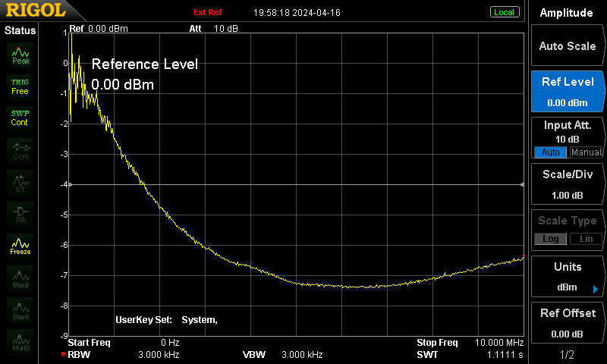Go to Amplitude menu page 1/2
Viewport: 607px width, 364px height.
567,354
